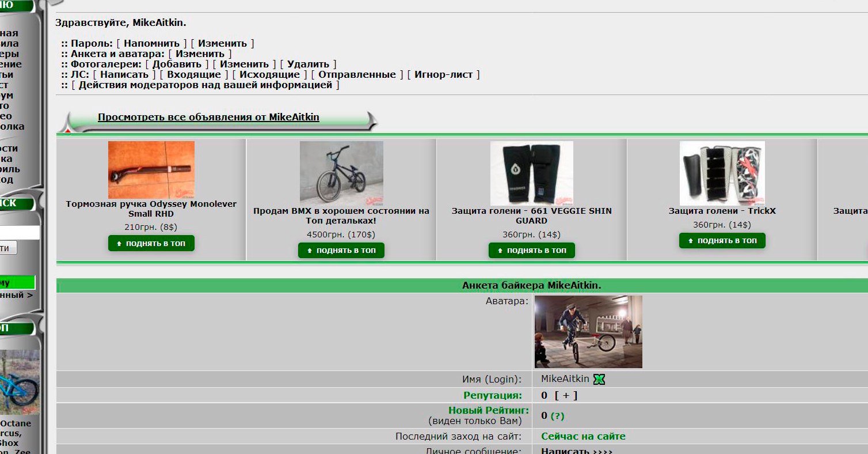Open 'Просмотреть все объявления от MikeAitkin'
This screenshot has height=454, width=868.
coord(208,118)
